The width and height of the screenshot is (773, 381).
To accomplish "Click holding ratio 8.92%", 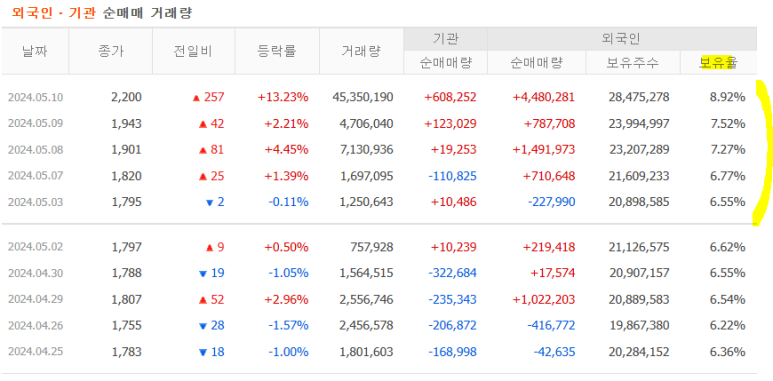I will [x=727, y=97].
